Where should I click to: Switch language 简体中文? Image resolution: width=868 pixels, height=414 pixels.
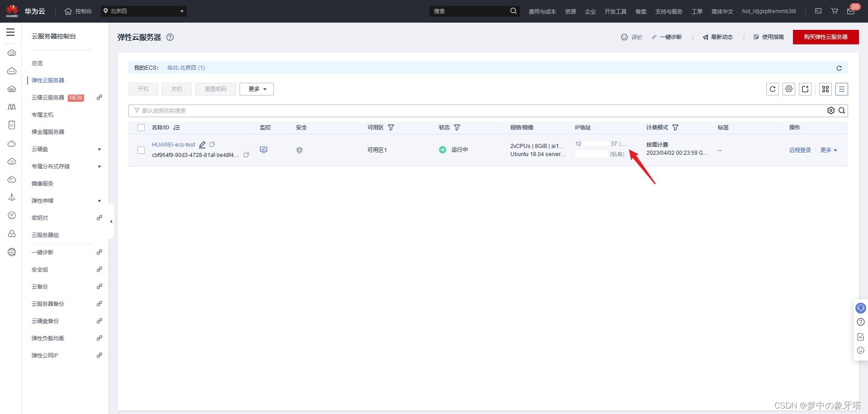coord(722,11)
